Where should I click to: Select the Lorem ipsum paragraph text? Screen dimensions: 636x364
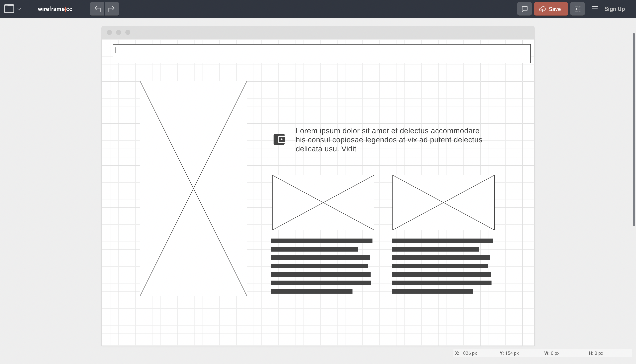[389, 140]
